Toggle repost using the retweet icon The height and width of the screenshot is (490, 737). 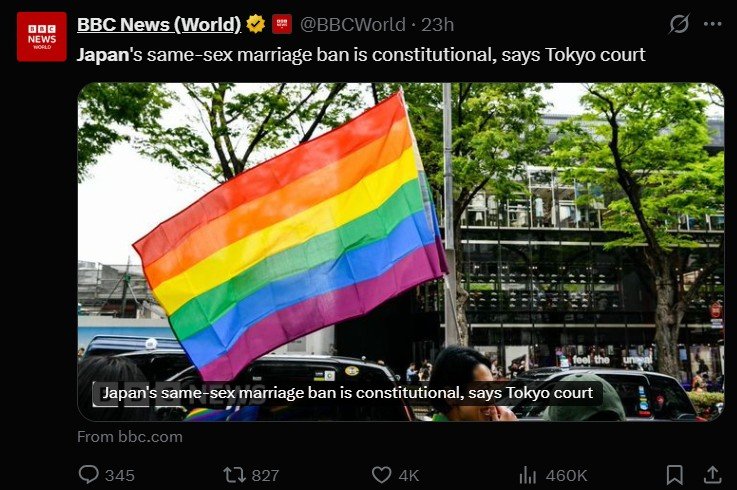tap(234, 475)
